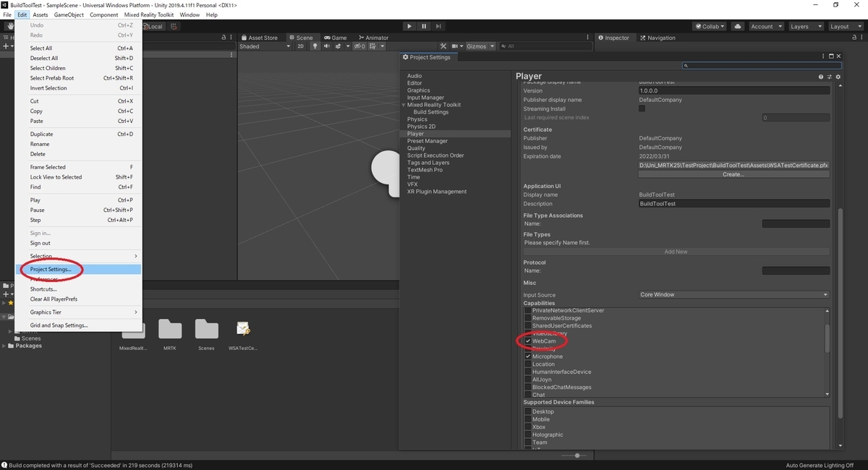Switch to the Animator tab
This screenshot has width=868, height=470.
point(373,38)
